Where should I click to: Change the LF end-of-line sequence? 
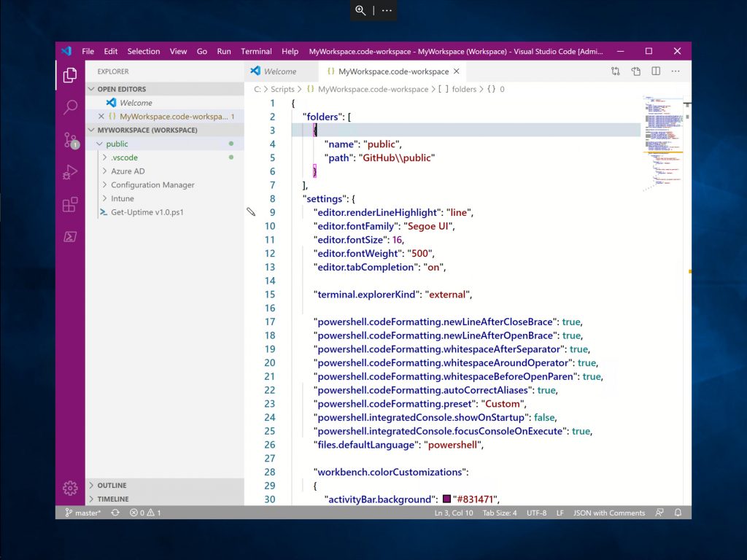click(560, 513)
